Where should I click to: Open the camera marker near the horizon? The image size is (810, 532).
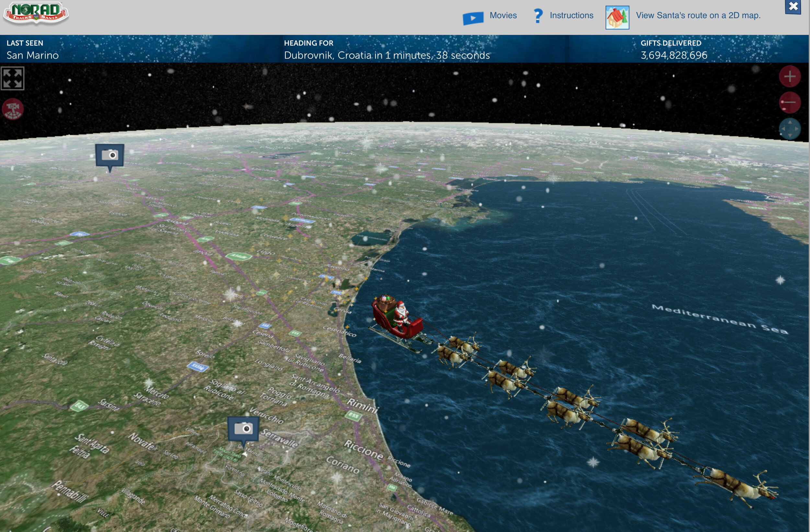tap(110, 156)
